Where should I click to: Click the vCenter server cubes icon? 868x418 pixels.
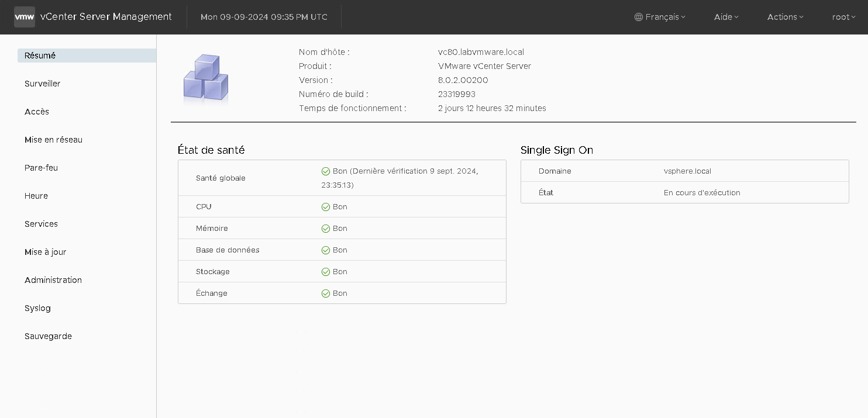(x=206, y=79)
